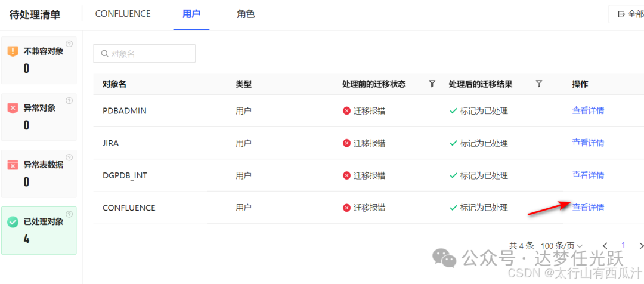Switch to the CONFLUENCE tab
644x284 pixels.
(123, 14)
